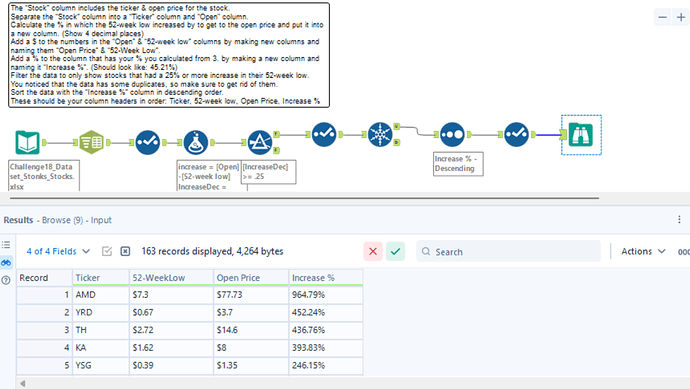690x389 pixels.
Task: Click the $0.39 cell in YSG row
Action: pyautogui.click(x=172, y=365)
